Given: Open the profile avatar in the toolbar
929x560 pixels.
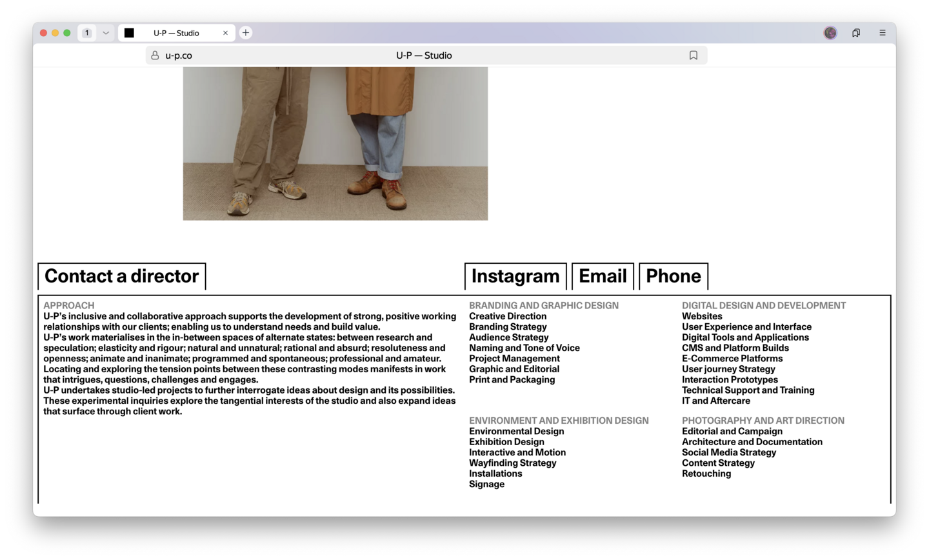Looking at the screenshot, I should (x=830, y=33).
